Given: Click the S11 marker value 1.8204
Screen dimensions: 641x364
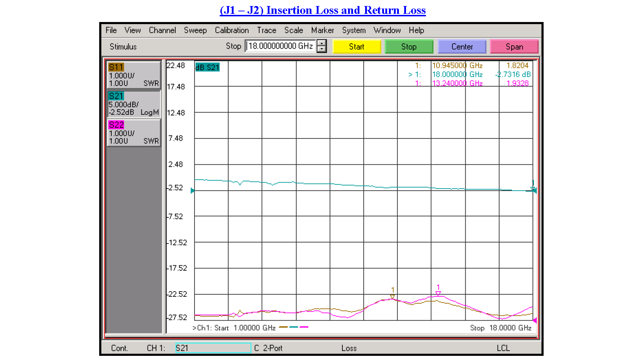Looking at the screenshot, I should click(x=518, y=65).
